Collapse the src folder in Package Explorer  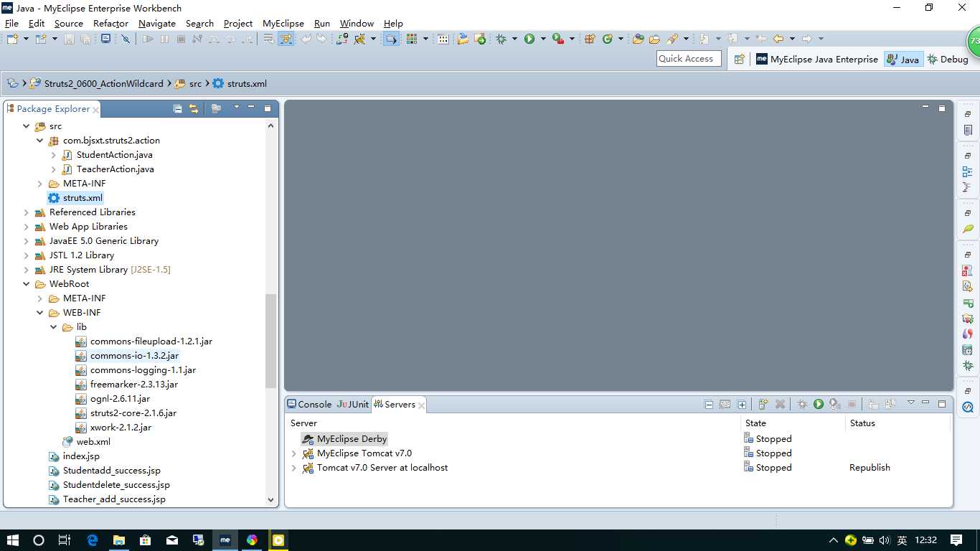click(27, 126)
